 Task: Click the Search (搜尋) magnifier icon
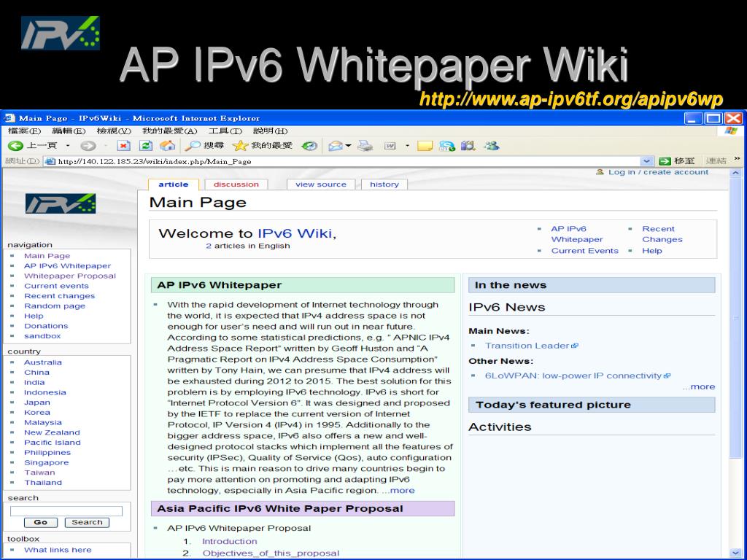point(193,146)
